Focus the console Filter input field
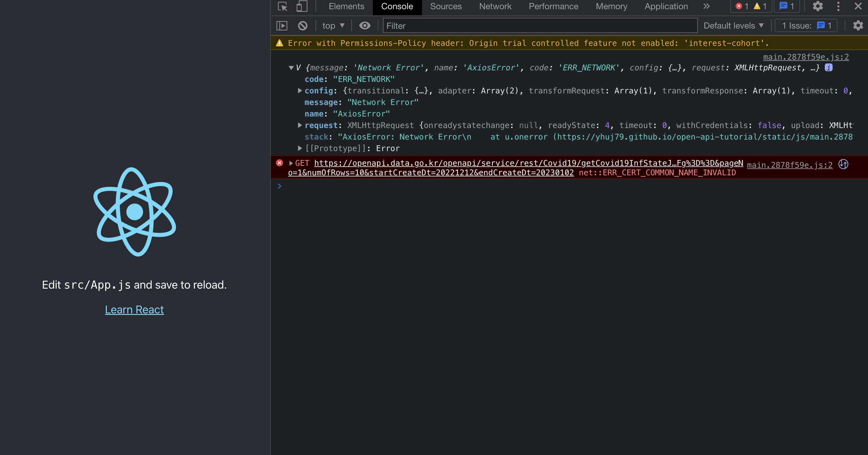 539,26
